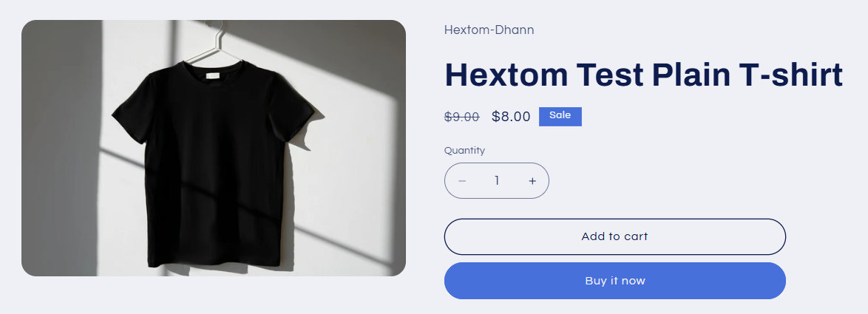Open the black T-shirt product photo
Image resolution: width=868 pixels, height=314 pixels.
click(x=214, y=149)
